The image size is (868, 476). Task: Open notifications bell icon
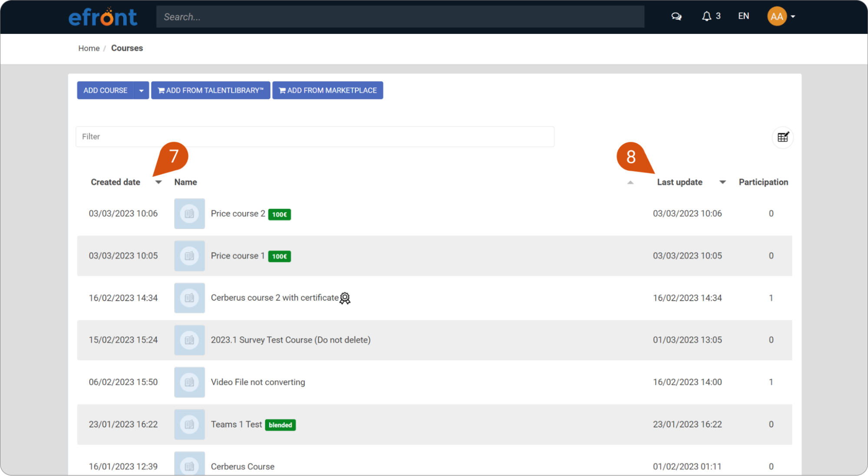coord(706,16)
